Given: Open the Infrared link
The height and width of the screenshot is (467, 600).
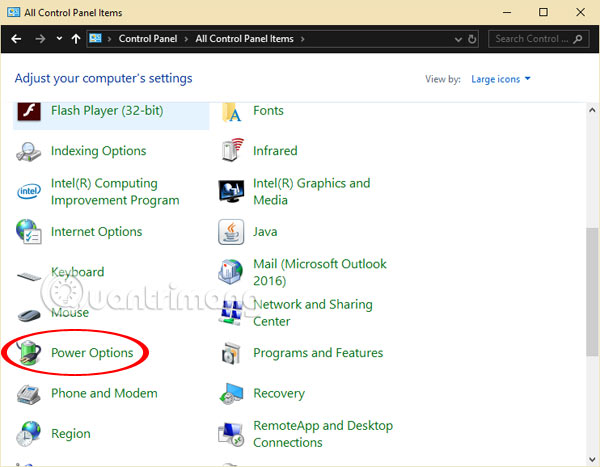Looking at the screenshot, I should tap(275, 151).
